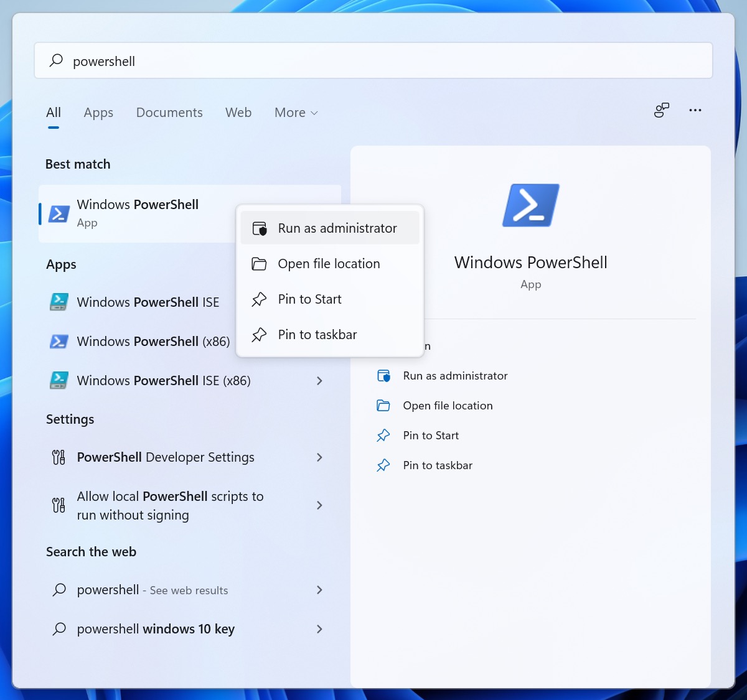Image resolution: width=747 pixels, height=700 pixels.
Task: Expand Windows PowerShell ISE (x86) result options
Action: tap(319, 381)
